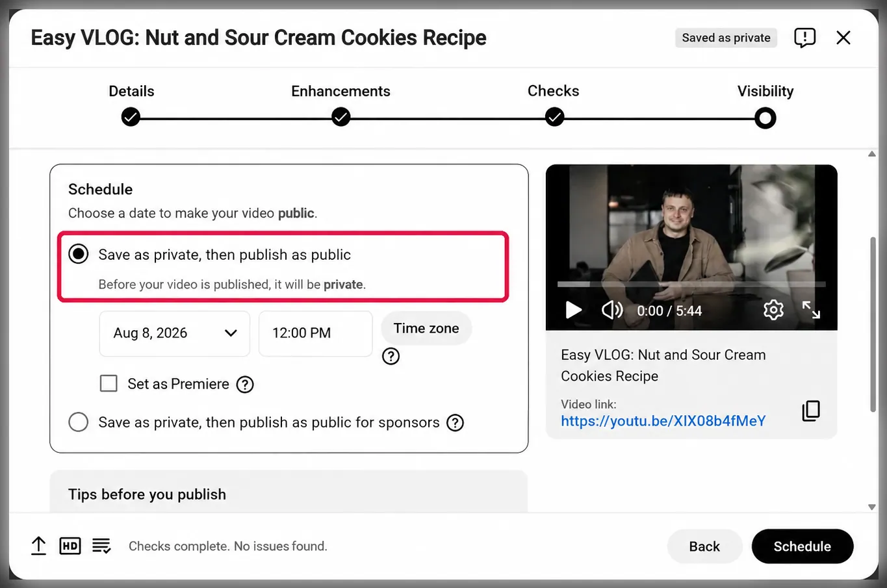Viewport: 887px width, 588px height.
Task: Open the youtu.be video link
Action: pyautogui.click(x=663, y=421)
